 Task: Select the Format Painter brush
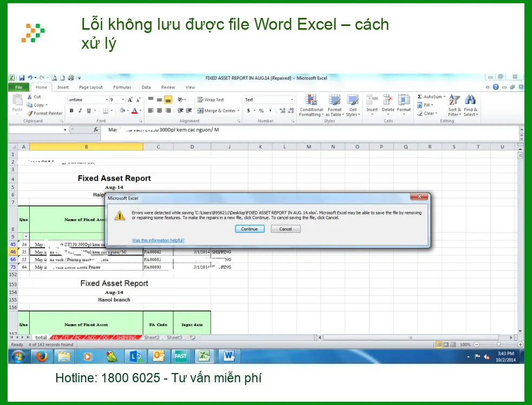[x=30, y=113]
